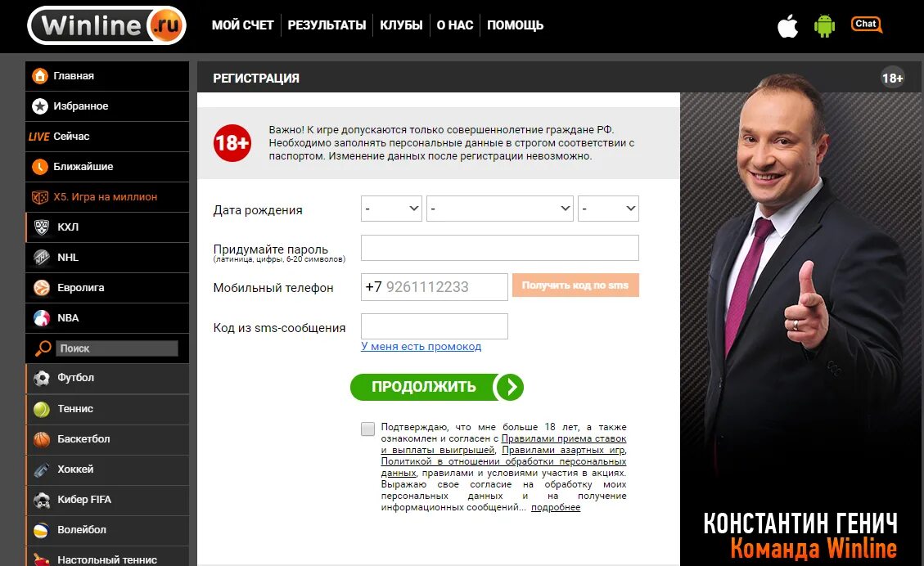Open Футбол soccer ball icon
The image size is (924, 566).
pos(41,378)
